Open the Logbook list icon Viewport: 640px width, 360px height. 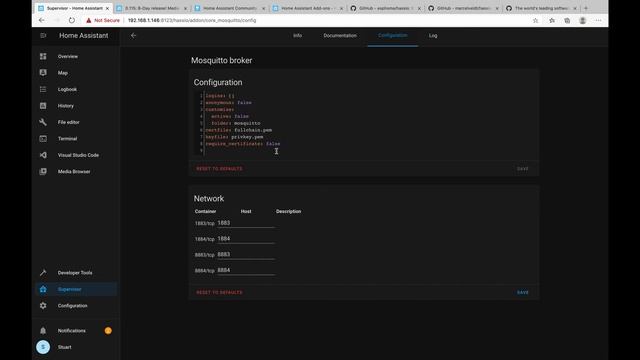tap(43, 89)
